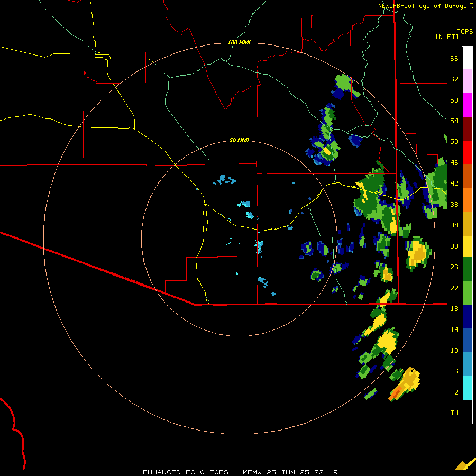476x476 pixels.
Task: Select the dark orange legend swatch
Action: coord(467,176)
